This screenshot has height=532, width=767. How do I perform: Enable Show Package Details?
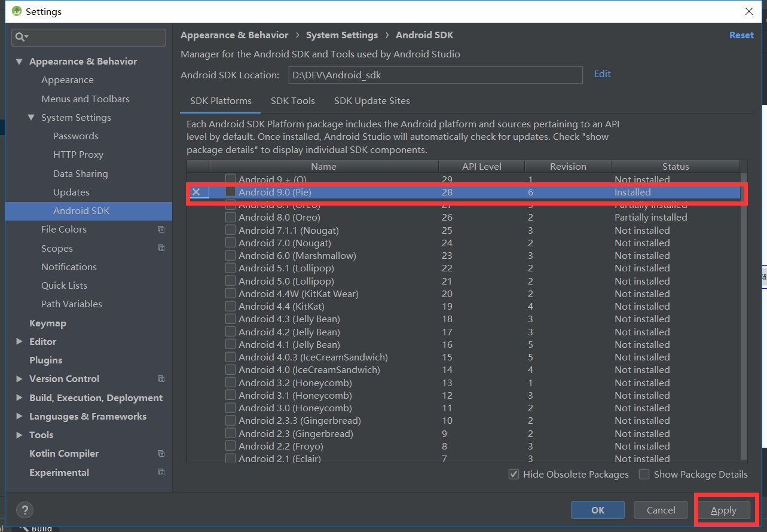(644, 474)
